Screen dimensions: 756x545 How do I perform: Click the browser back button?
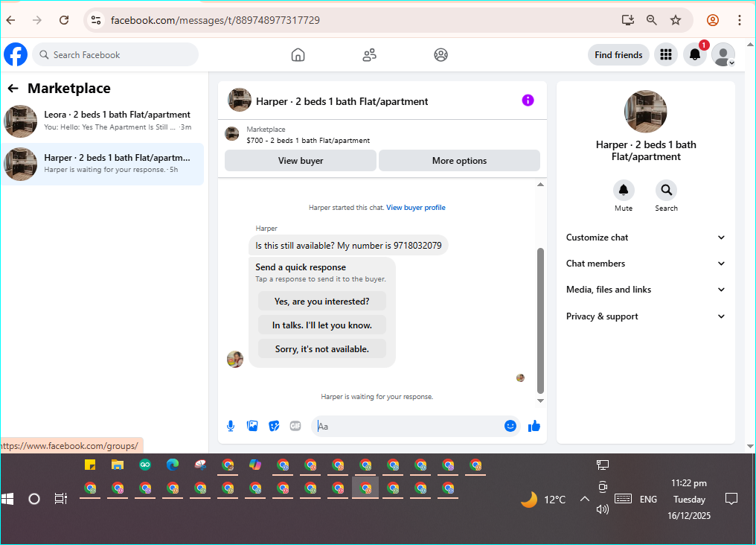[10, 20]
